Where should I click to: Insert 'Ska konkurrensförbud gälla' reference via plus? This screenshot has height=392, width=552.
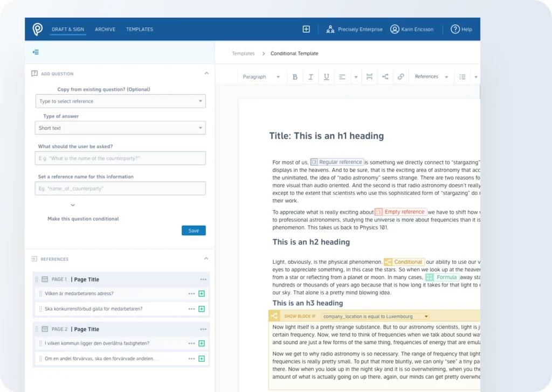[202, 309]
